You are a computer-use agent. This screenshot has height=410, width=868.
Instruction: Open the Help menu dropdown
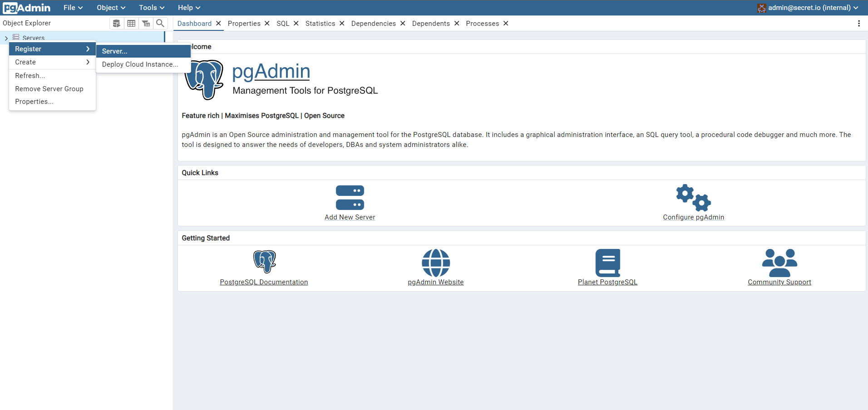point(189,8)
